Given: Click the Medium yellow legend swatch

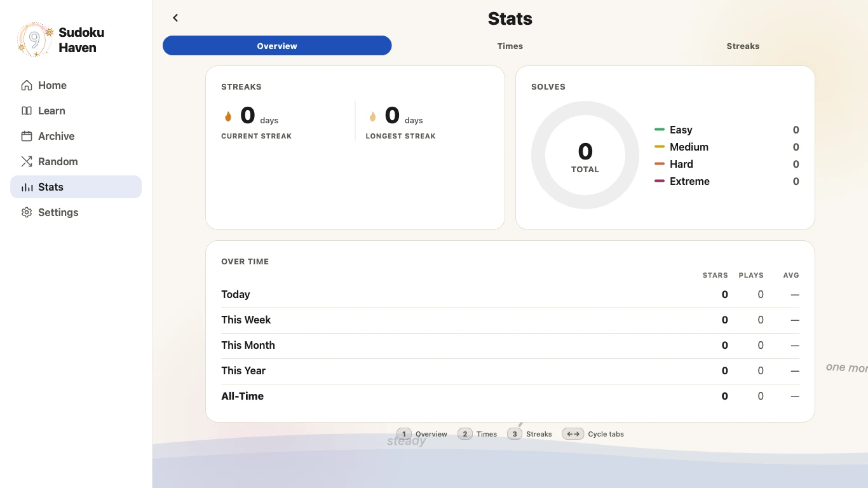Looking at the screenshot, I should pos(660,147).
